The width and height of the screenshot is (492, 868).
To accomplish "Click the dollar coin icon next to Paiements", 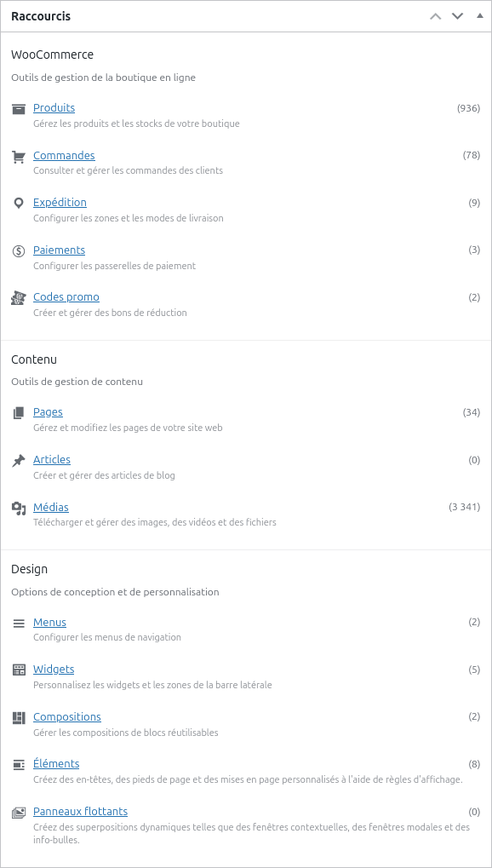I will pyautogui.click(x=18, y=250).
